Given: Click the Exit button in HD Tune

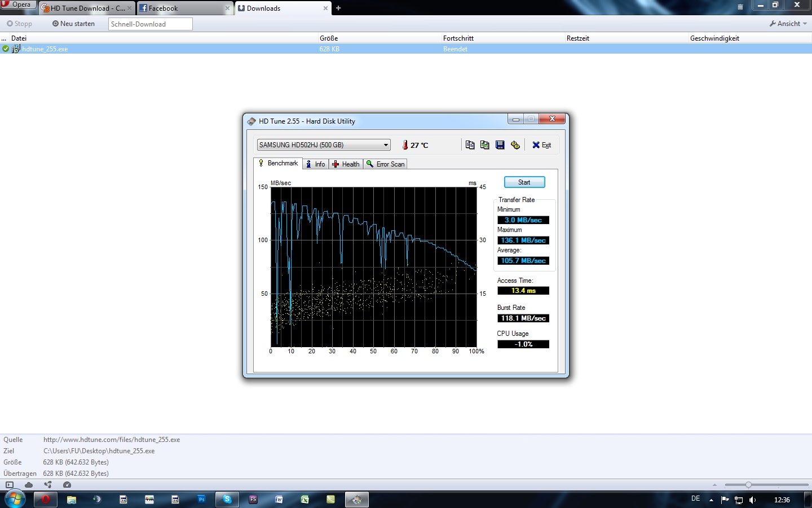Looking at the screenshot, I should click(x=541, y=145).
